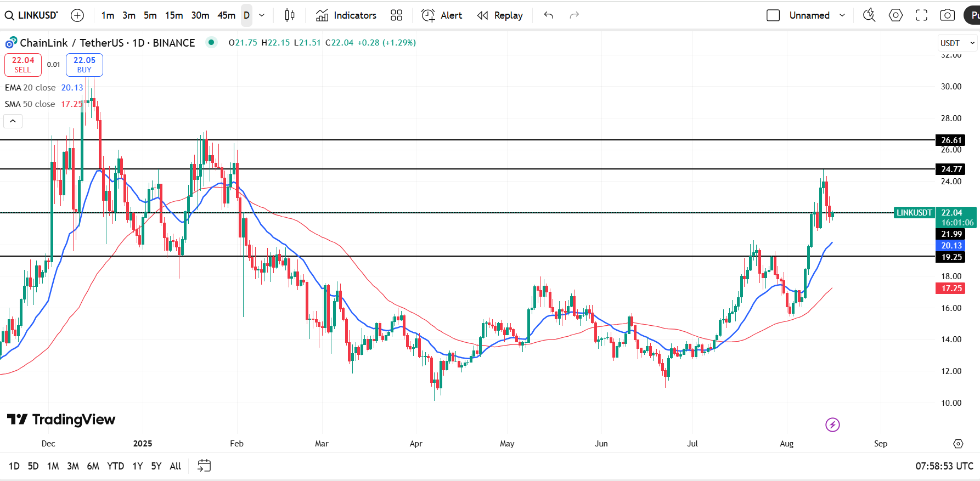Click the green market status dot
980x481 pixels.
211,42
